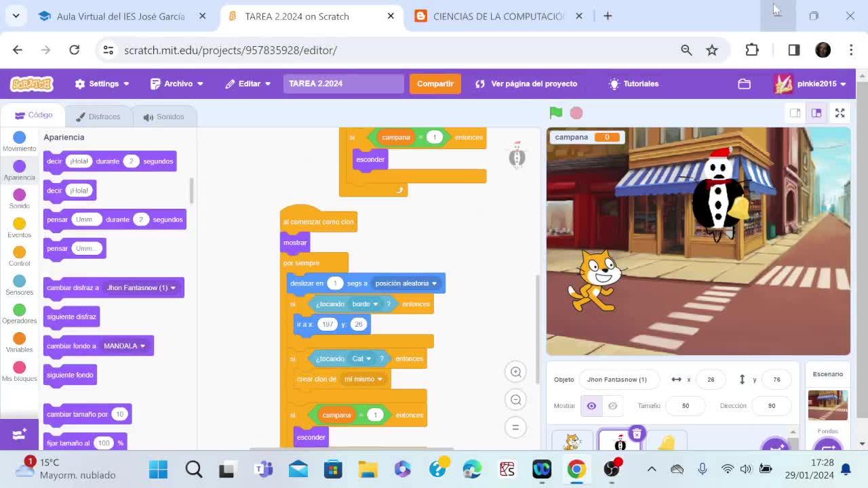Select the Sensores block category

click(19, 285)
